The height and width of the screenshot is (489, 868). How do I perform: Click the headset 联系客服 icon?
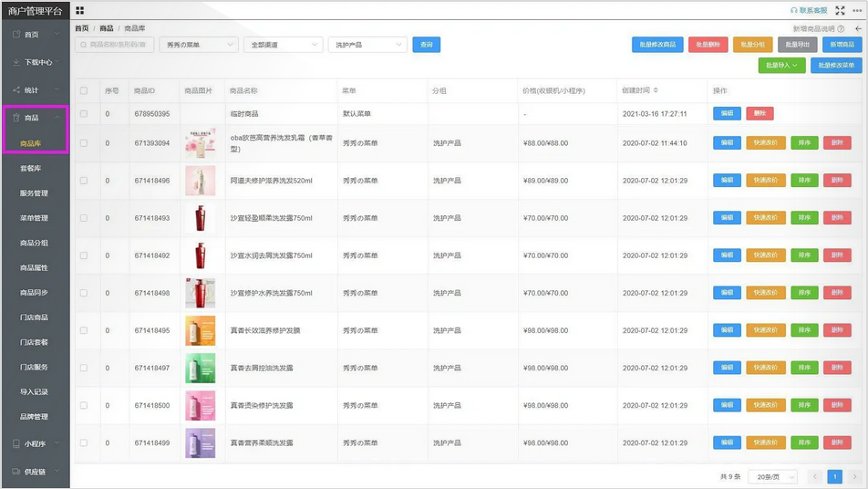[x=794, y=11]
